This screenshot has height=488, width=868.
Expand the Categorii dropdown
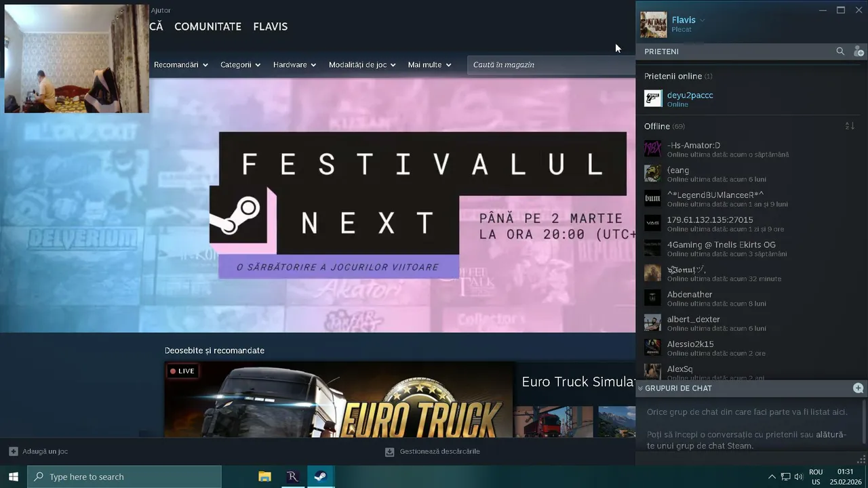tap(240, 64)
